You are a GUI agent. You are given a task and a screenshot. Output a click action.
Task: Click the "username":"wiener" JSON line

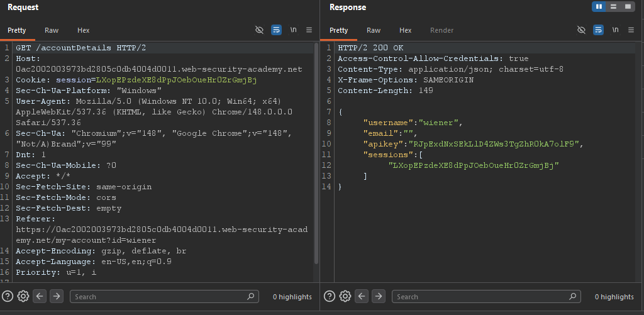413,123
